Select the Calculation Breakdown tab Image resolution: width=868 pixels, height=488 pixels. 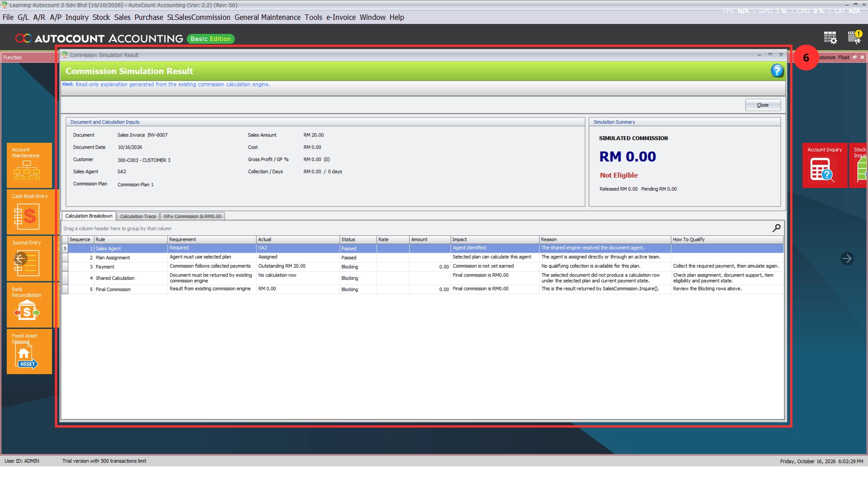click(89, 216)
